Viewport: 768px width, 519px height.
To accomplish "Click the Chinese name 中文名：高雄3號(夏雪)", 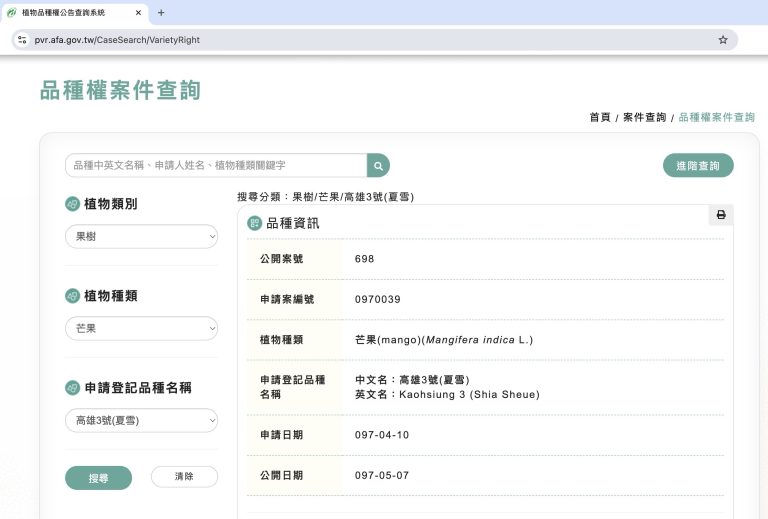I will pyautogui.click(x=412, y=380).
